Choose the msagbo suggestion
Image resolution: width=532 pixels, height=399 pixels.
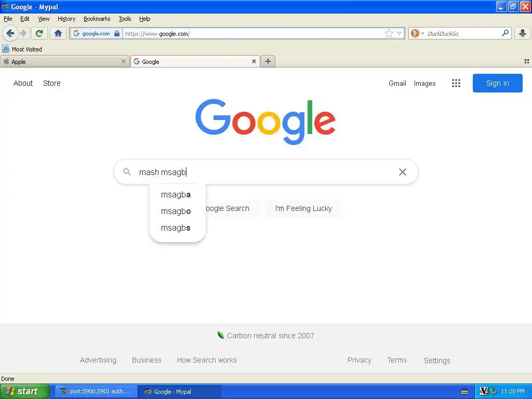point(178,211)
